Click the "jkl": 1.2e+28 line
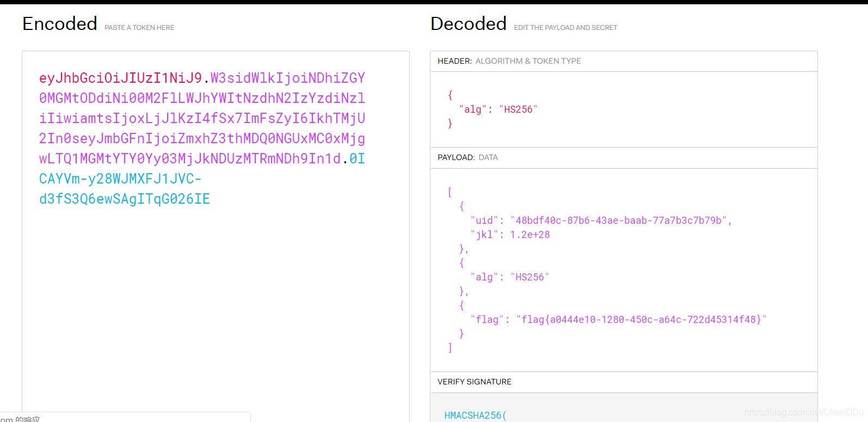Screen dimensions: 868x422 [510, 235]
